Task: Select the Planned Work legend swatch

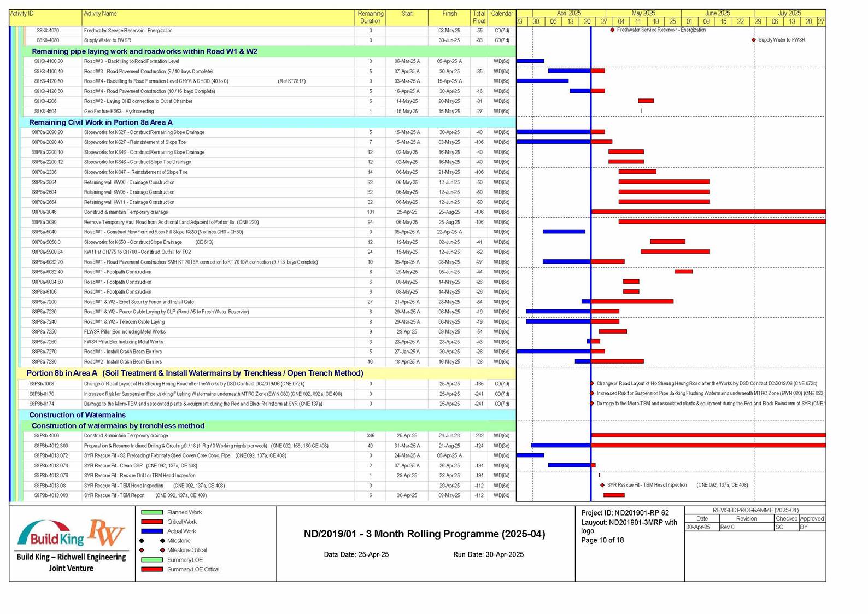Action: click(152, 512)
